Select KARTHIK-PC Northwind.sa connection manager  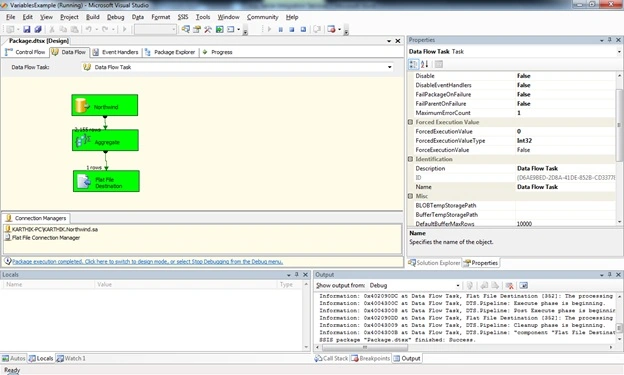tap(51, 229)
